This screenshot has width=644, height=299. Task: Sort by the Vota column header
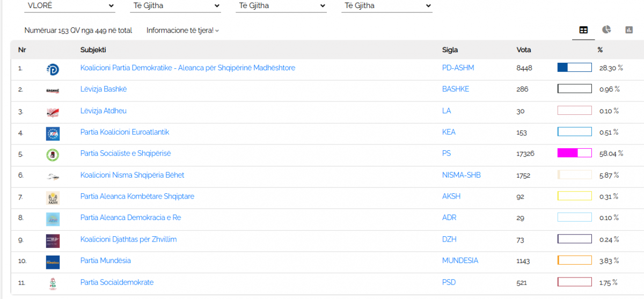pyautogui.click(x=524, y=50)
